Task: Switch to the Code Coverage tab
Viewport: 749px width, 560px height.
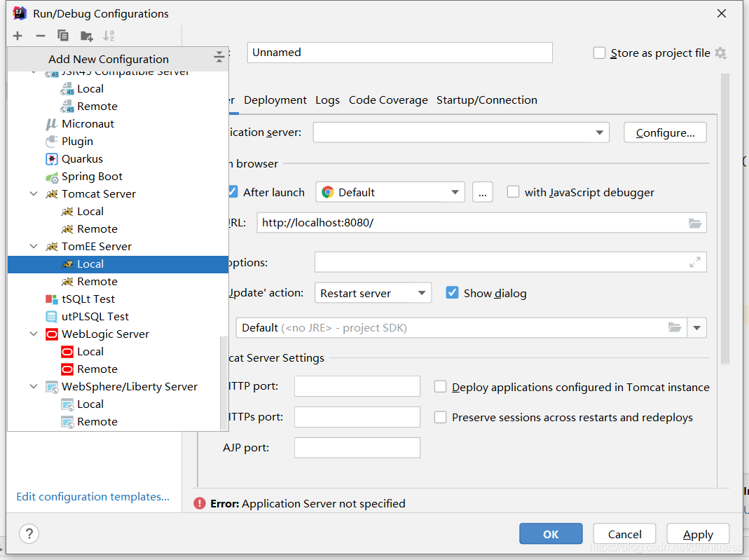Action: 388,100
